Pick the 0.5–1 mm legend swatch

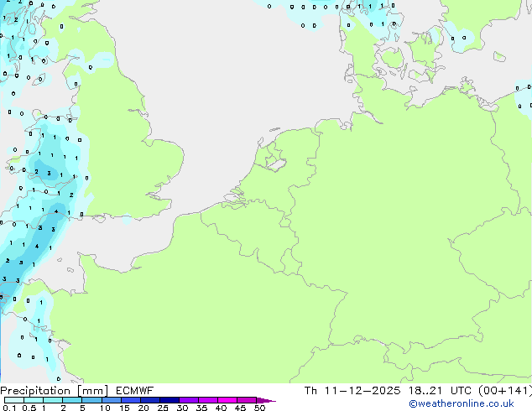34,400
